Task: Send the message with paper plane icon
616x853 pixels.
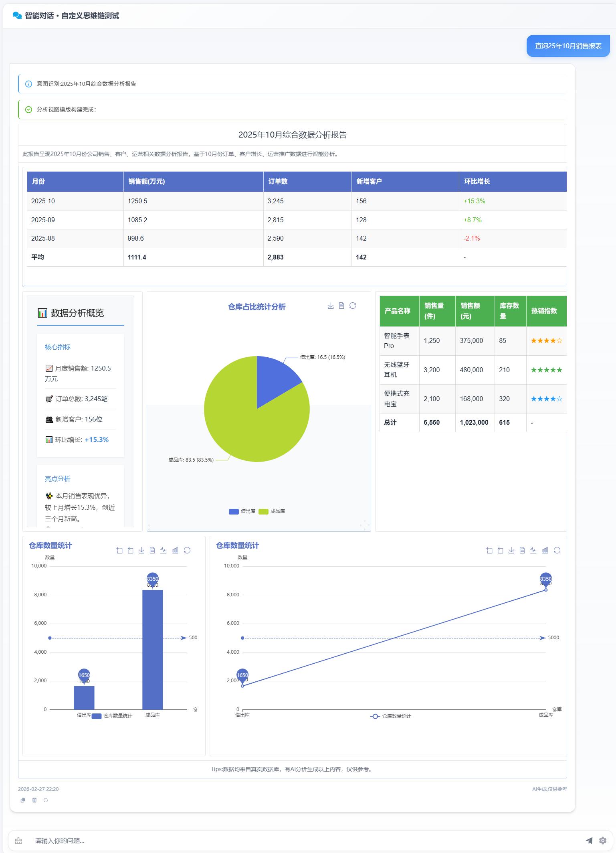Action: pos(589,840)
